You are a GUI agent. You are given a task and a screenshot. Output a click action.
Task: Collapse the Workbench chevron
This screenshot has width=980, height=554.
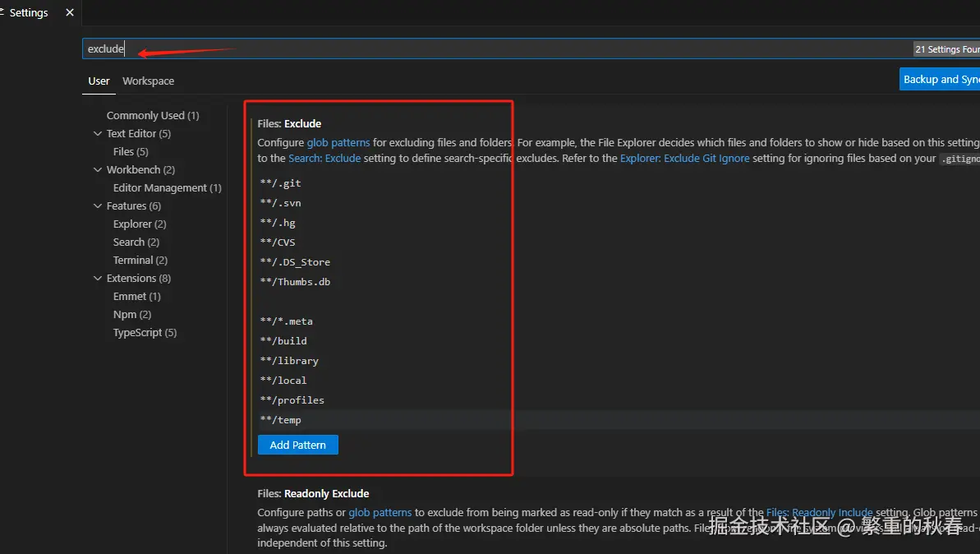tap(98, 170)
